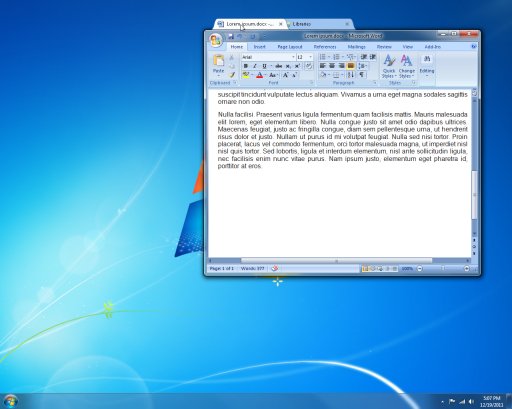512x409 pixels.
Task: Expand the Editing group menu
Action: coord(427,66)
